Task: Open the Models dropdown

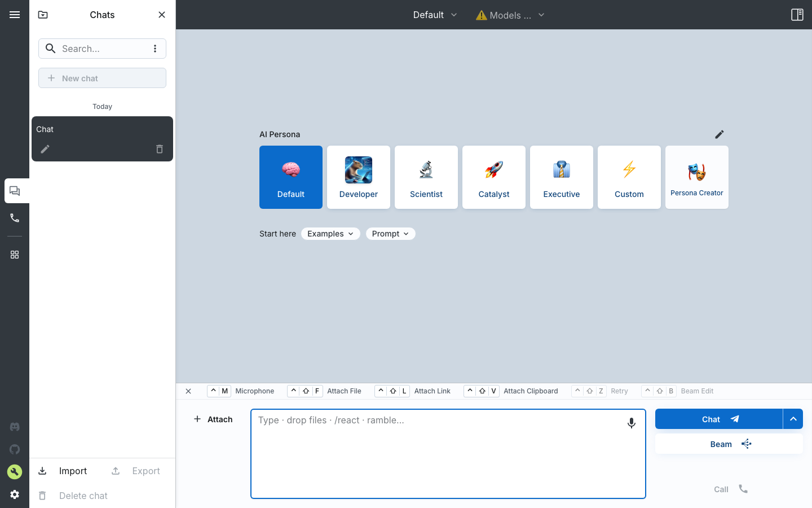Action: [x=510, y=15]
